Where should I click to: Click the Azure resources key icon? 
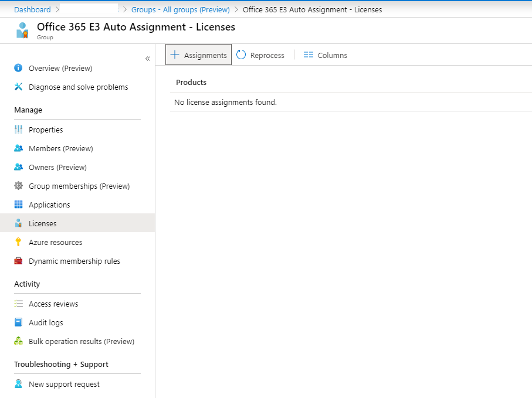click(x=18, y=242)
